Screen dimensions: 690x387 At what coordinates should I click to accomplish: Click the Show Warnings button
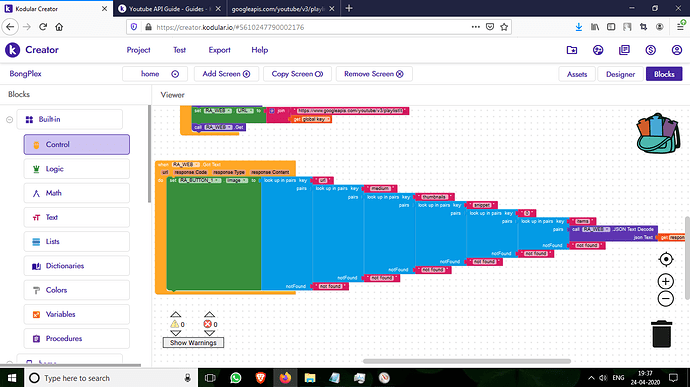(x=193, y=343)
